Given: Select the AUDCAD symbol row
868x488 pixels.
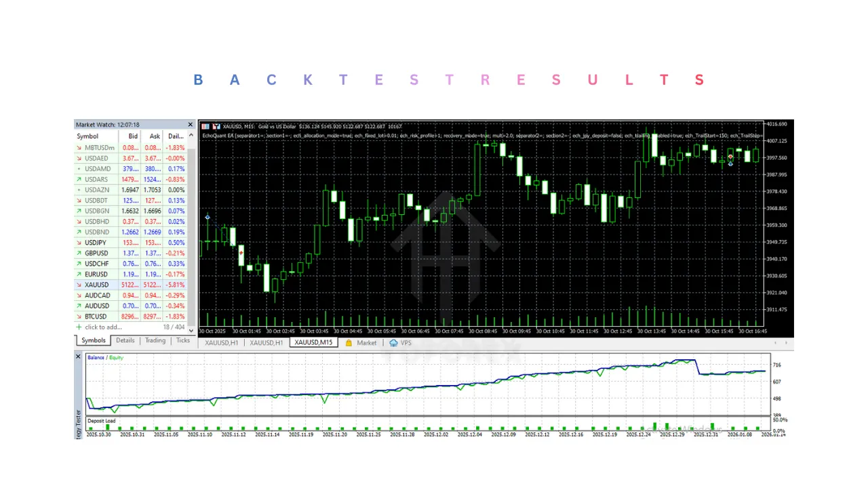Looking at the screenshot, I should 131,296.
